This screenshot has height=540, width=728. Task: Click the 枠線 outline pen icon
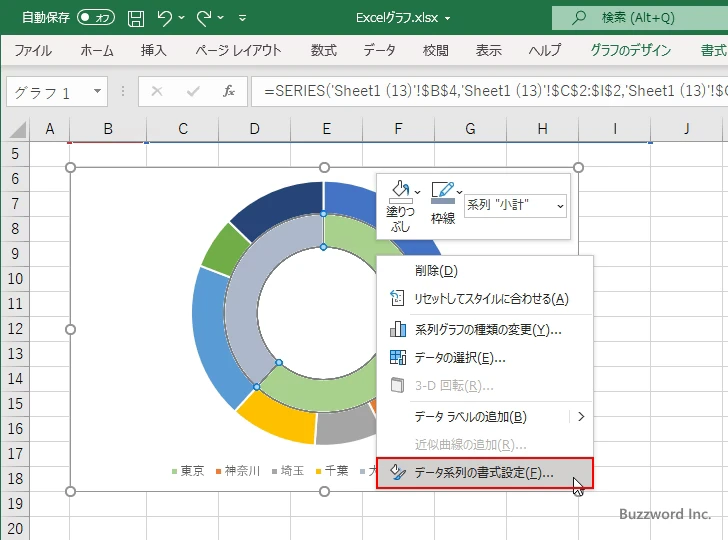coord(442,192)
